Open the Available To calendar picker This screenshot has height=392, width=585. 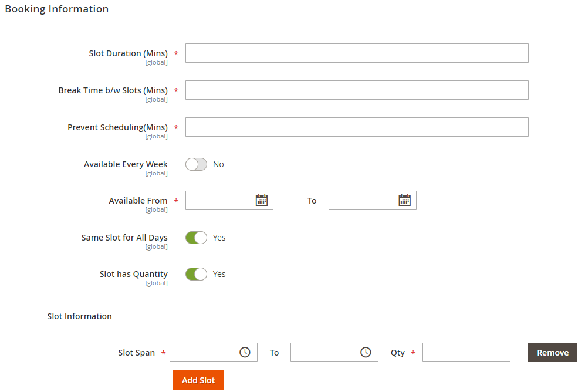coord(405,200)
